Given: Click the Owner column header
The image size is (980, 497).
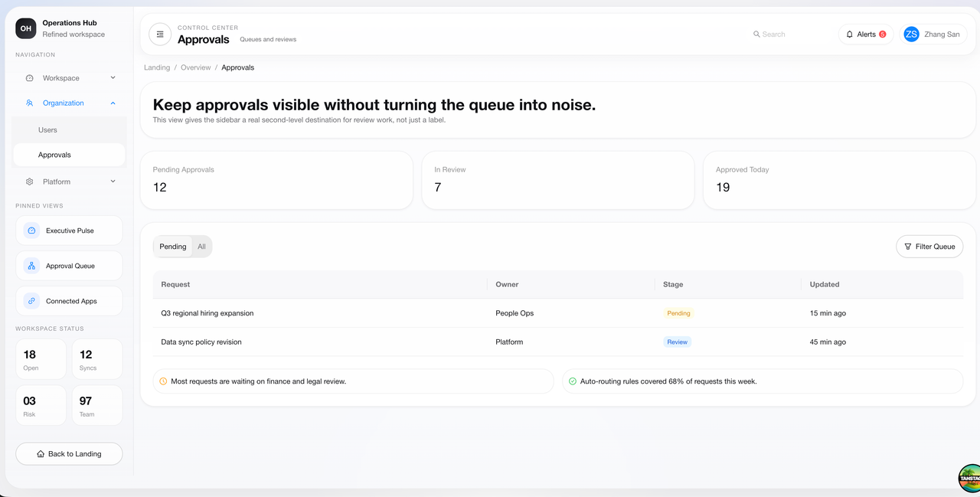Looking at the screenshot, I should pyautogui.click(x=570, y=284).
